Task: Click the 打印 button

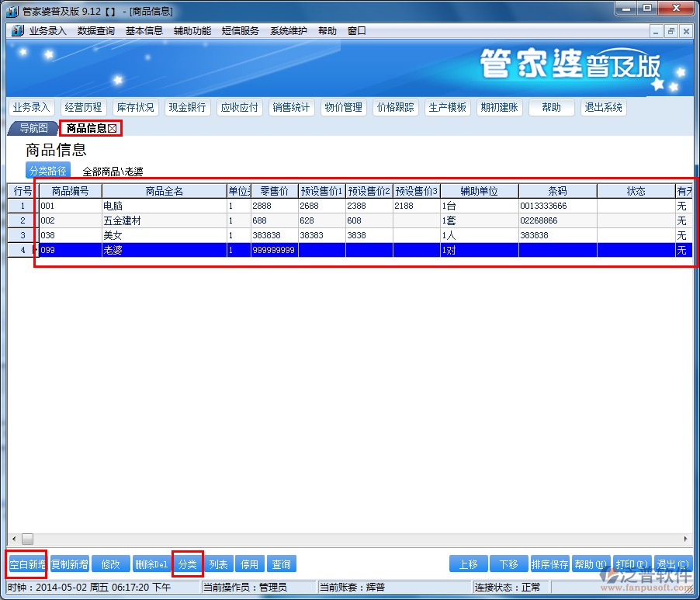Action: click(630, 564)
